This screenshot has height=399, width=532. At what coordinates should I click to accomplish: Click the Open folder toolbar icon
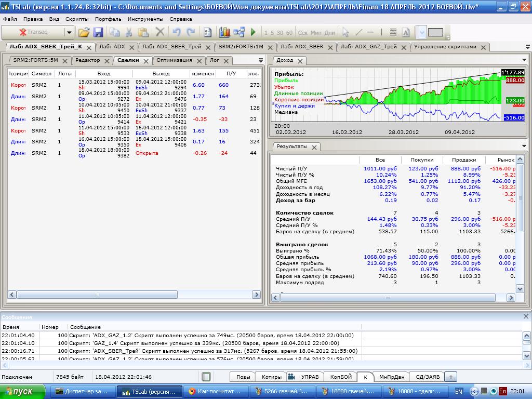coord(84,33)
